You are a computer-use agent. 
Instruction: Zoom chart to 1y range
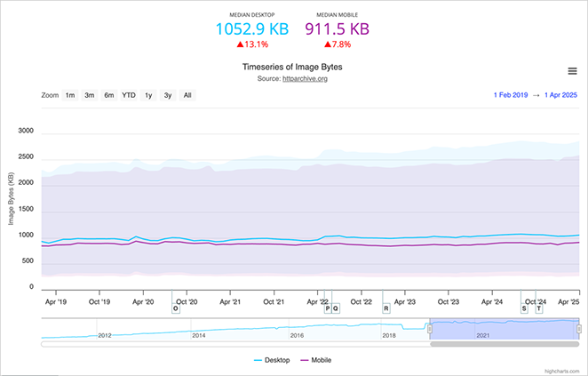pos(148,95)
